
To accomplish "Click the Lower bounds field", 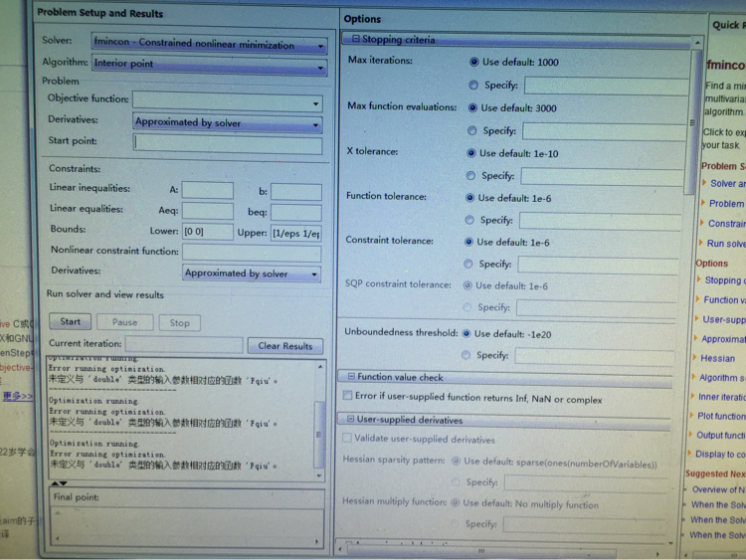I will (x=208, y=232).
